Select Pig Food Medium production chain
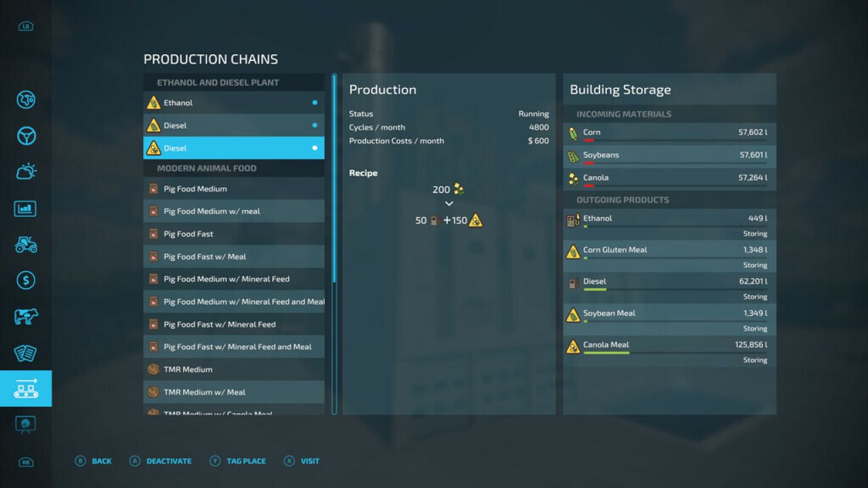The height and width of the screenshot is (488, 868). click(234, 188)
